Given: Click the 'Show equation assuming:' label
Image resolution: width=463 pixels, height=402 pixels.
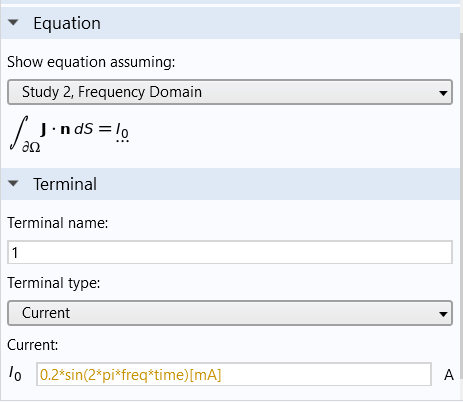Looking at the screenshot, I should [91, 62].
